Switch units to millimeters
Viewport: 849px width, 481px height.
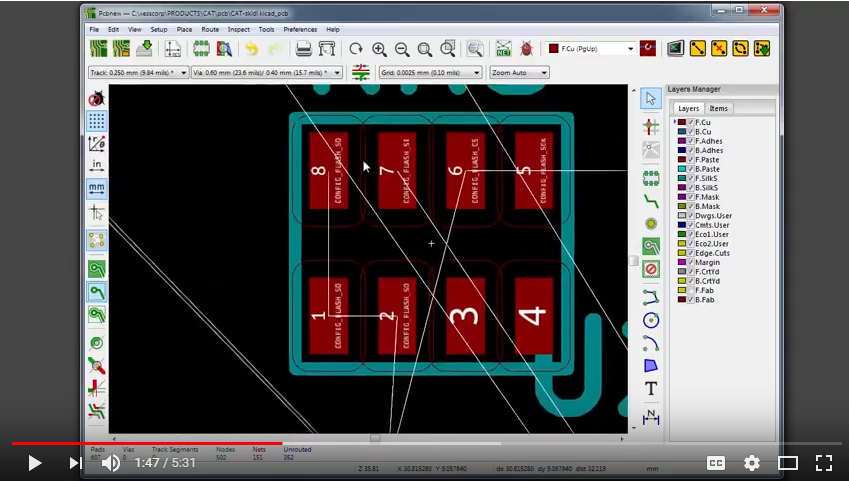click(97, 188)
